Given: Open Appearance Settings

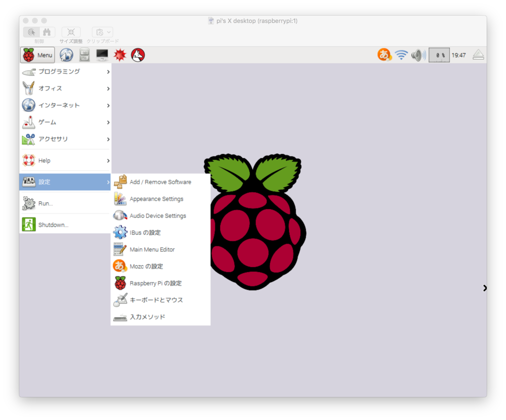Looking at the screenshot, I should 161,199.
